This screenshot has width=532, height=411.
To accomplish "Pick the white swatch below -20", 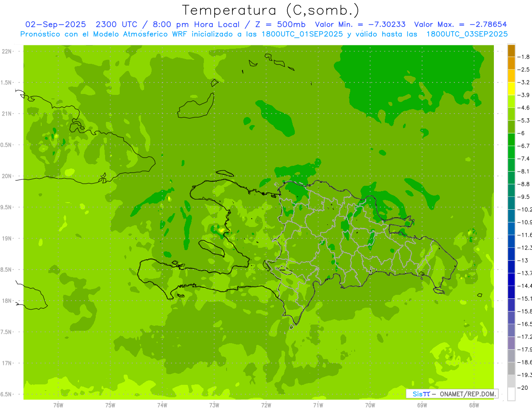I will click(511, 394).
